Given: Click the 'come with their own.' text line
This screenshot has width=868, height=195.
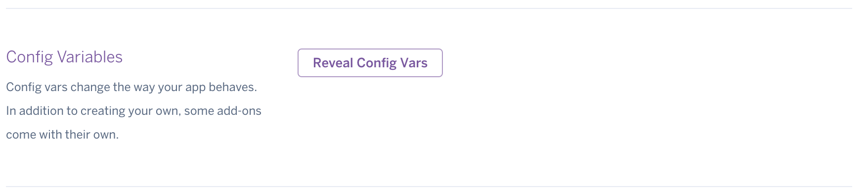Looking at the screenshot, I should tap(62, 135).
